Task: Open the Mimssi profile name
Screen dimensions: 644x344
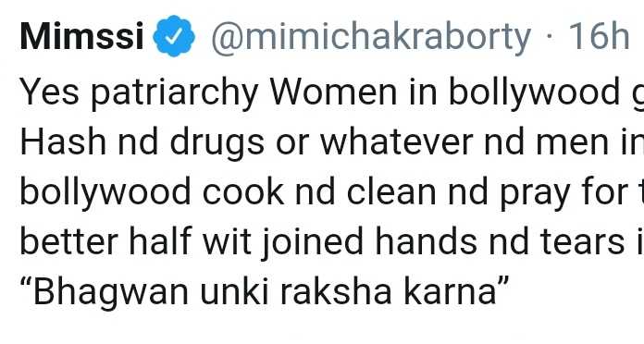Action: (x=81, y=37)
